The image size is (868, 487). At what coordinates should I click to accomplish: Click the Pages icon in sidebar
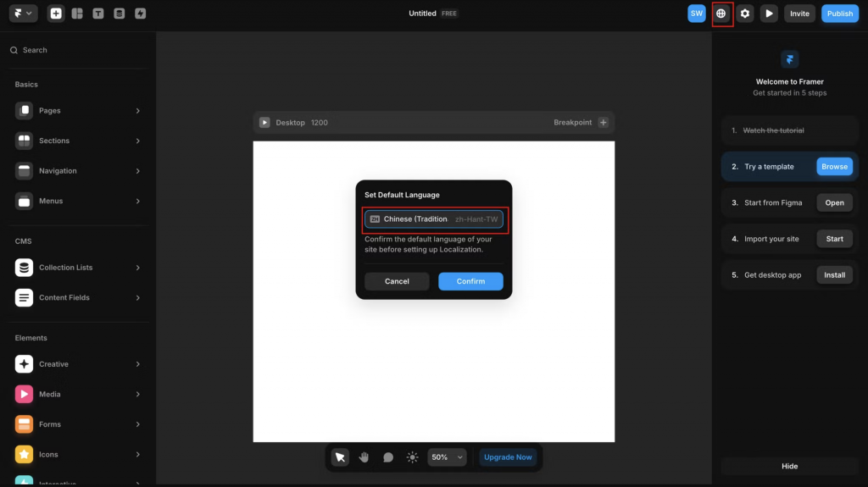point(24,111)
